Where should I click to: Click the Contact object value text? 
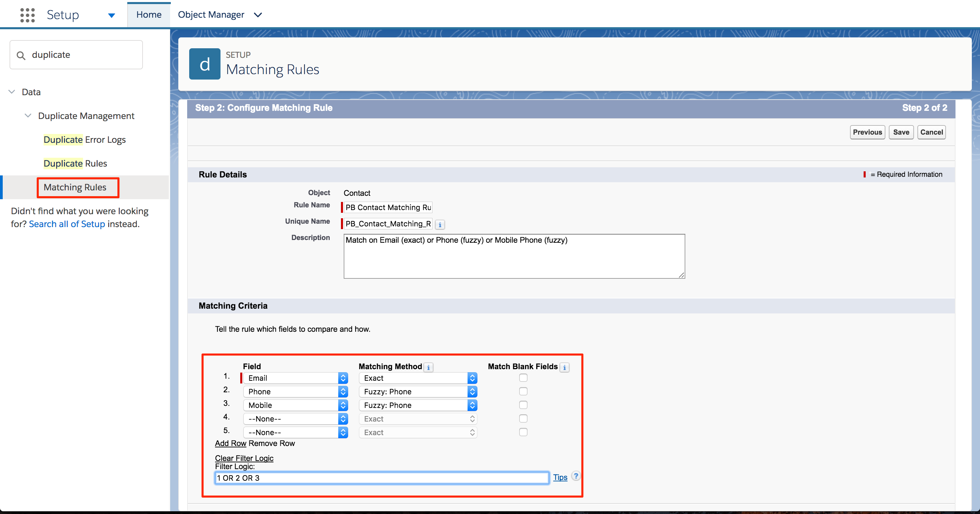[357, 193]
